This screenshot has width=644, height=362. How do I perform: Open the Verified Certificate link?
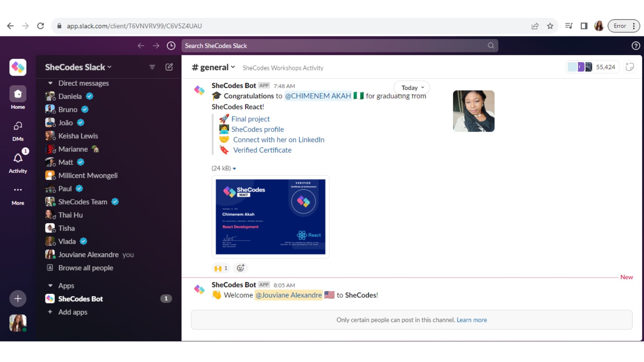click(x=262, y=150)
